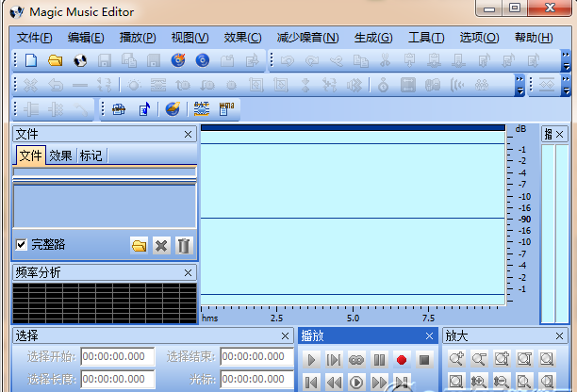Click vertical zoom out icon
The height and width of the screenshot is (392, 577).
(502, 382)
